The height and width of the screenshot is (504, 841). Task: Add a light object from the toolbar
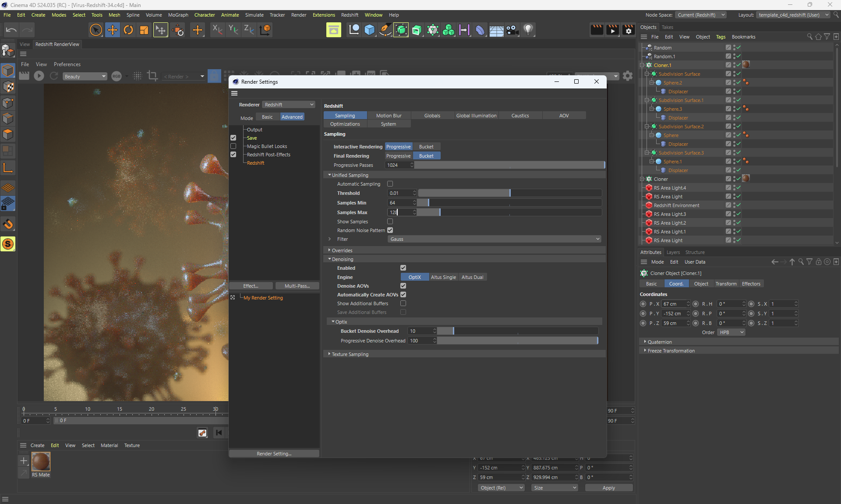coord(528,30)
